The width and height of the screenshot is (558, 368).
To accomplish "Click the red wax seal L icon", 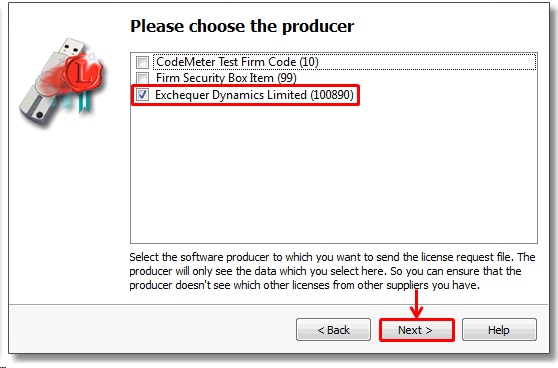I will tap(83, 73).
